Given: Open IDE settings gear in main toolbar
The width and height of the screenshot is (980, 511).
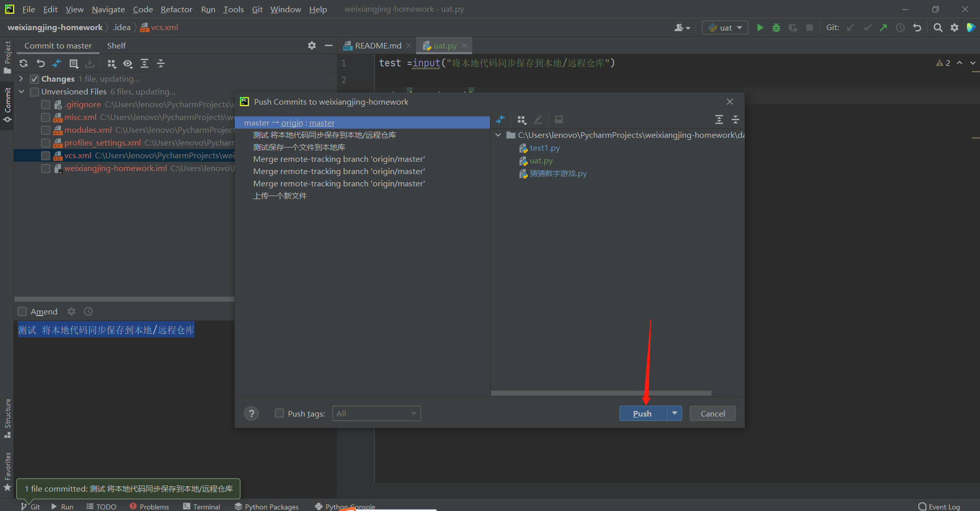Looking at the screenshot, I should [x=954, y=28].
